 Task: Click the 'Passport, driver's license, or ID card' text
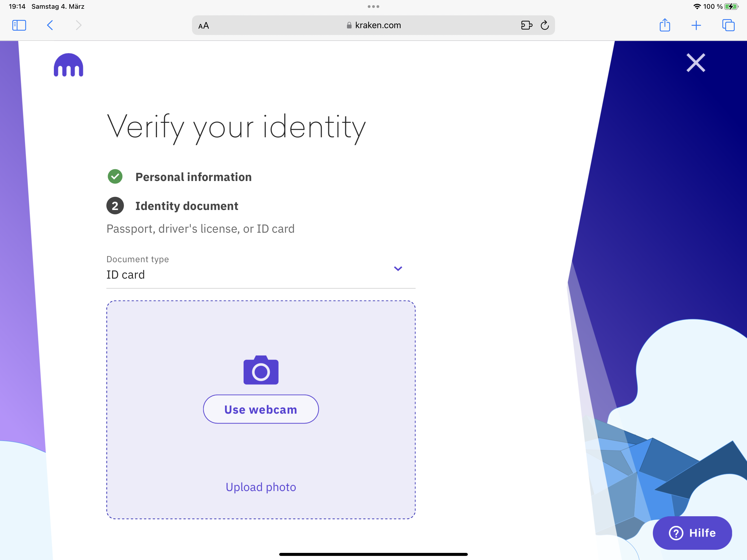[201, 229]
